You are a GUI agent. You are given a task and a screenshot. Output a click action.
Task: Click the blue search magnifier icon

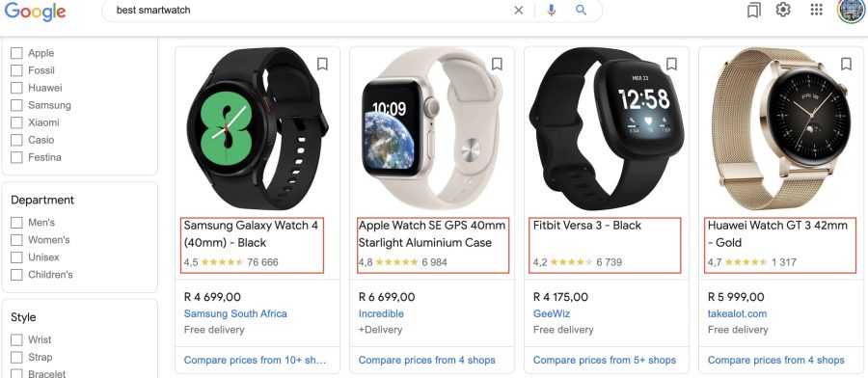pos(581,10)
